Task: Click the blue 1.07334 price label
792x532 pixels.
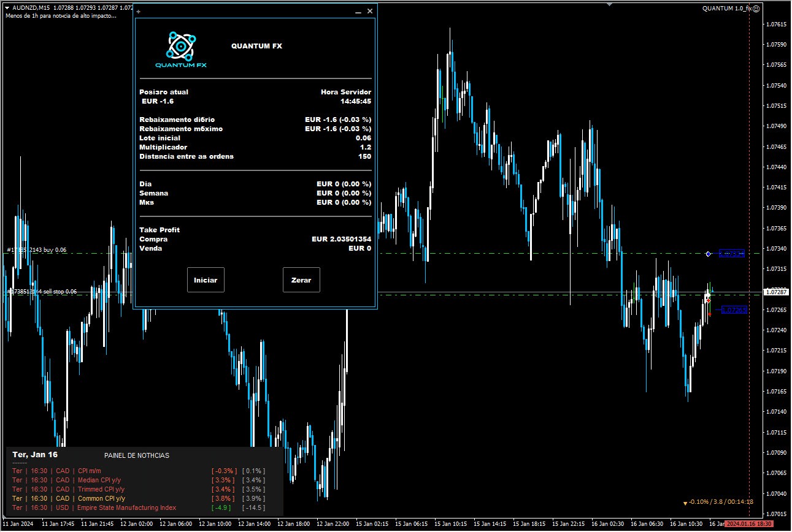Action: coord(731,253)
